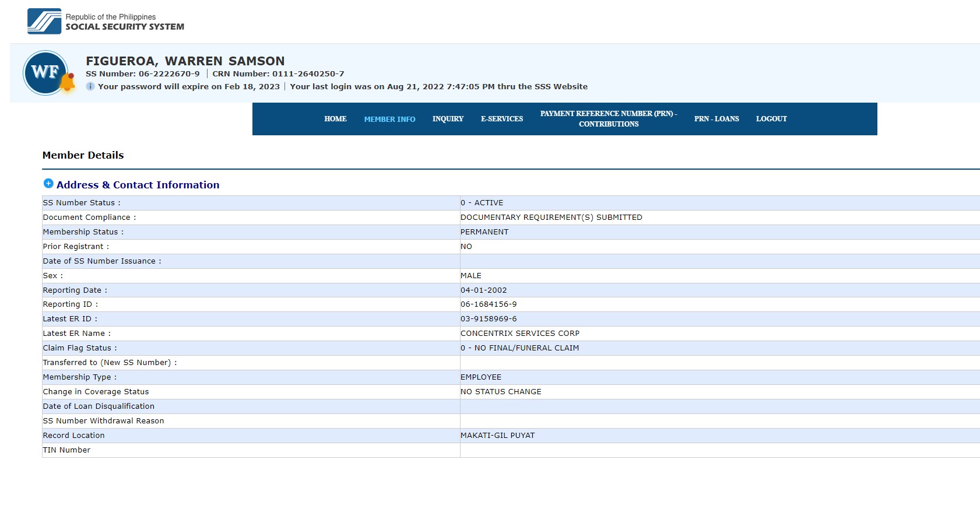This screenshot has width=980, height=526.
Task: Select the MEMBER INFO menu
Action: pos(389,119)
